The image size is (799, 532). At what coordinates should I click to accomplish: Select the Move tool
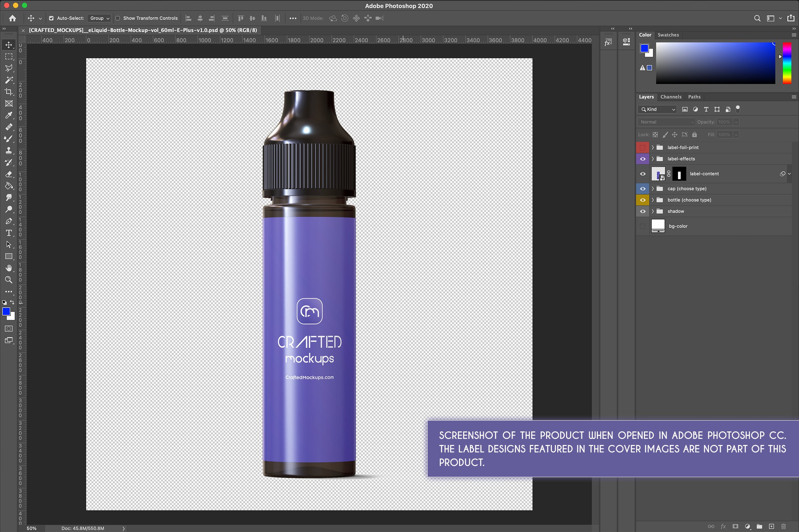pos(9,45)
